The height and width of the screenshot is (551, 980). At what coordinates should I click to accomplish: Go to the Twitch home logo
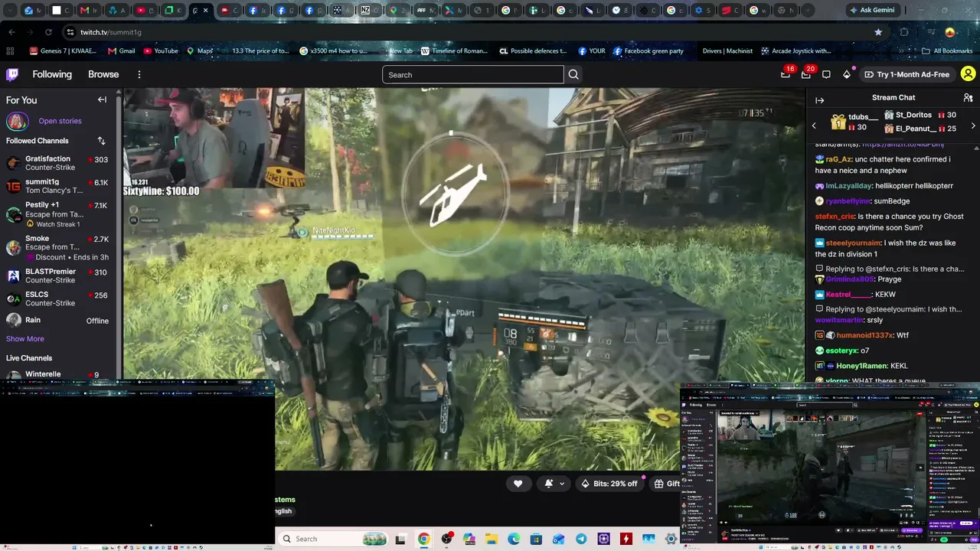coord(12,74)
